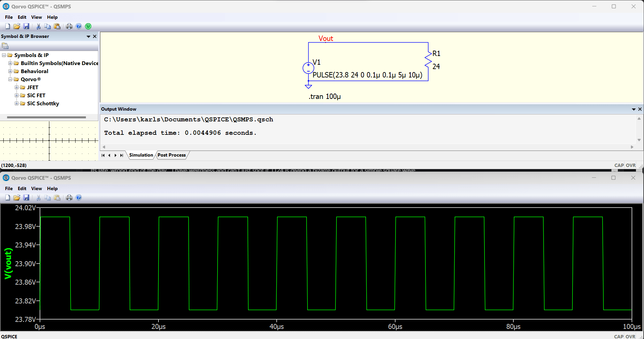This screenshot has width=644, height=339.
Task: Collapse the Qorvo® folder node
Action: (x=10, y=79)
